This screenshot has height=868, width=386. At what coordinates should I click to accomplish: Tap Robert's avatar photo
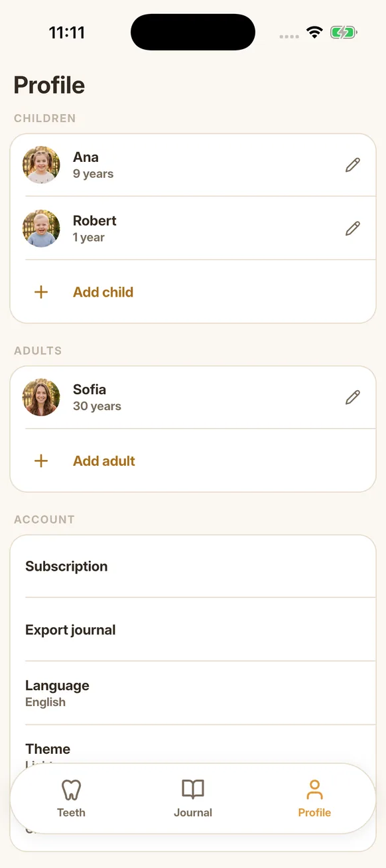(x=41, y=228)
